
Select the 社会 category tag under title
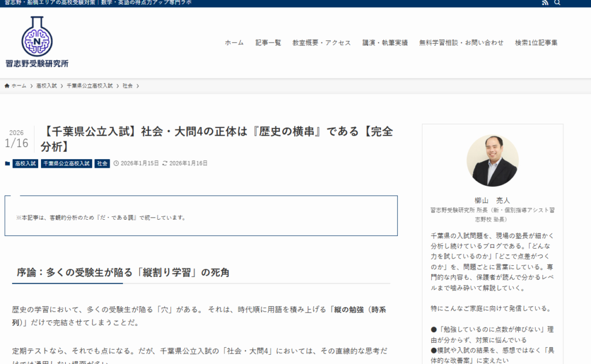tap(102, 164)
